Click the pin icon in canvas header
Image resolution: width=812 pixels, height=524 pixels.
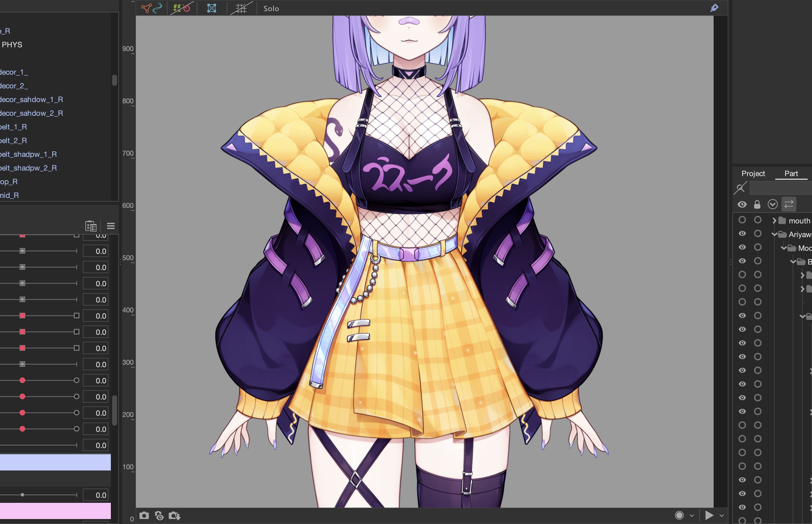(x=714, y=8)
